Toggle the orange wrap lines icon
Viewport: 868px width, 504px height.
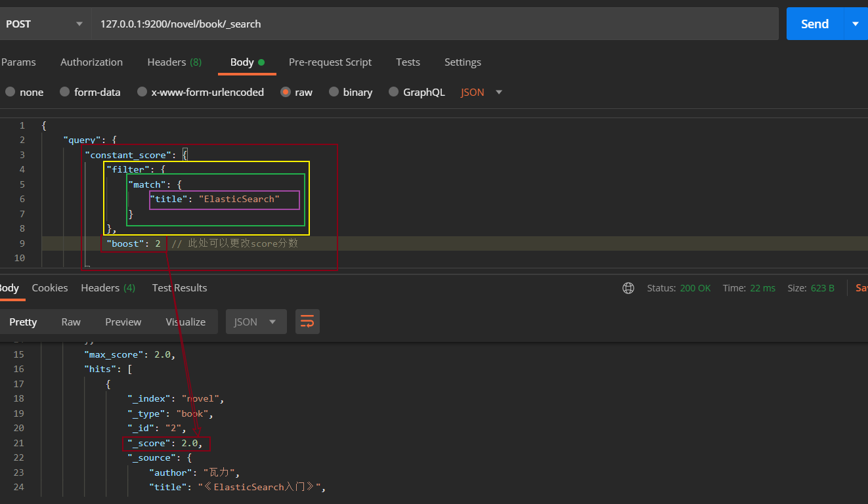pos(307,322)
